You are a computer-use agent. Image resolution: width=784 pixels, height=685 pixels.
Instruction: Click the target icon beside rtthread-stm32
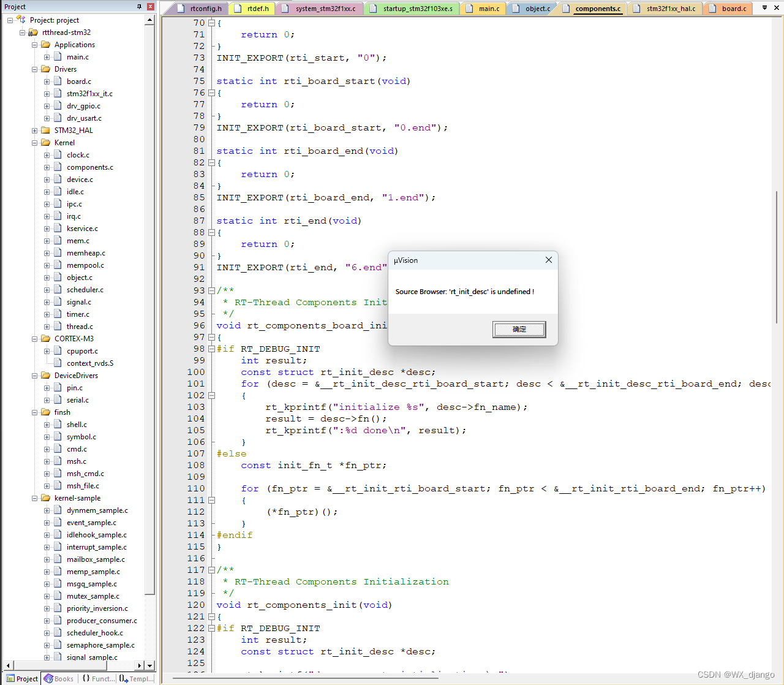click(x=33, y=32)
